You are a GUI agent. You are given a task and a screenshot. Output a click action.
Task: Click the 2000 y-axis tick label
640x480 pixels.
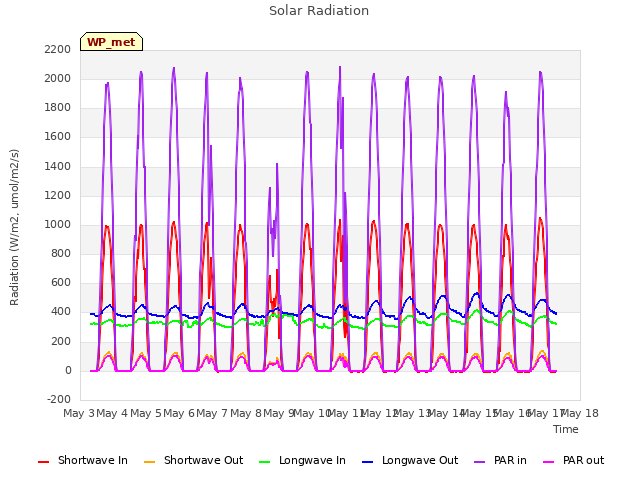click(58, 78)
